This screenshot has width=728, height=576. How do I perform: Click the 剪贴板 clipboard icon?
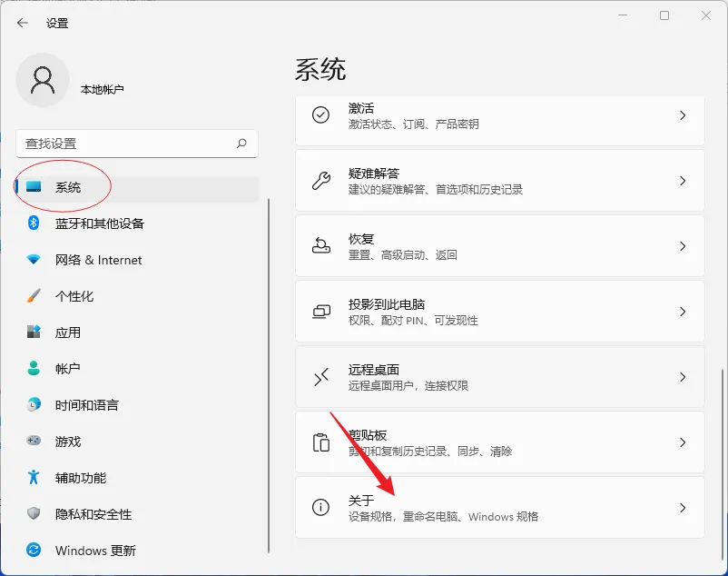320,442
